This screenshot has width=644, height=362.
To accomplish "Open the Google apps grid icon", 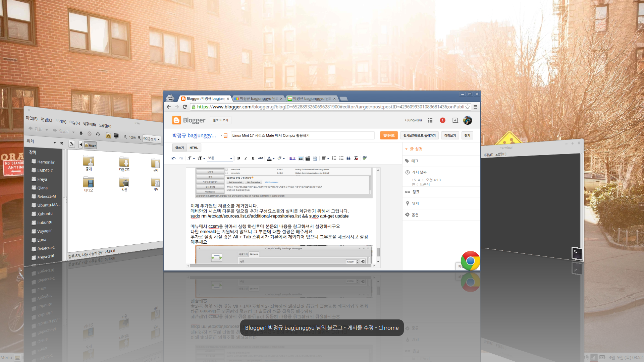I will pos(430,120).
